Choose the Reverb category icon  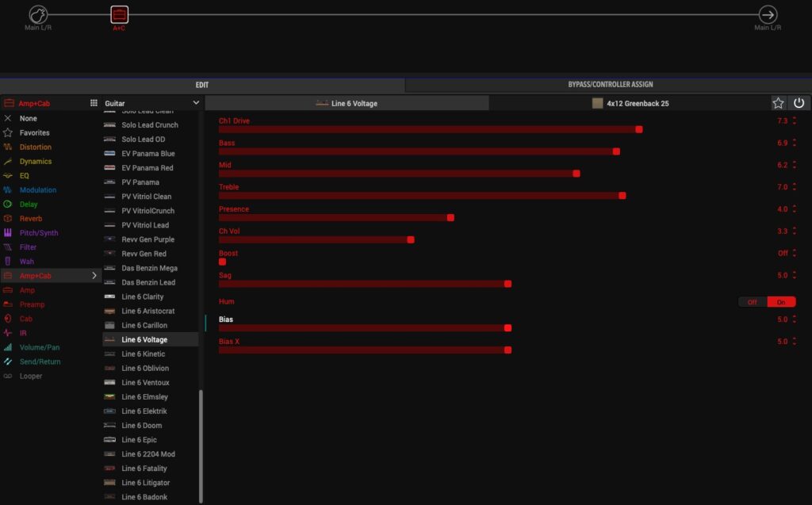[8, 219]
